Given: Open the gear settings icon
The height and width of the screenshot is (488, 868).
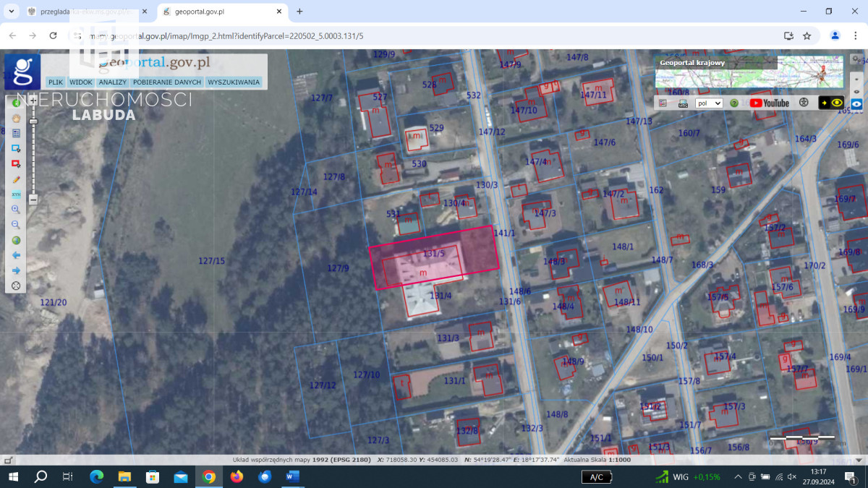Looking at the screenshot, I should (856, 59).
